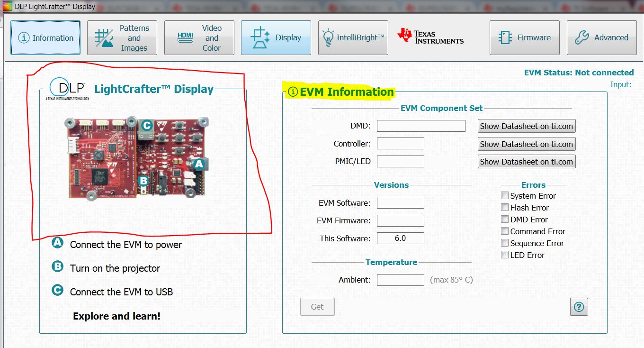Click the Get button
Image resolution: width=644 pixels, height=348 pixels.
coord(317,307)
